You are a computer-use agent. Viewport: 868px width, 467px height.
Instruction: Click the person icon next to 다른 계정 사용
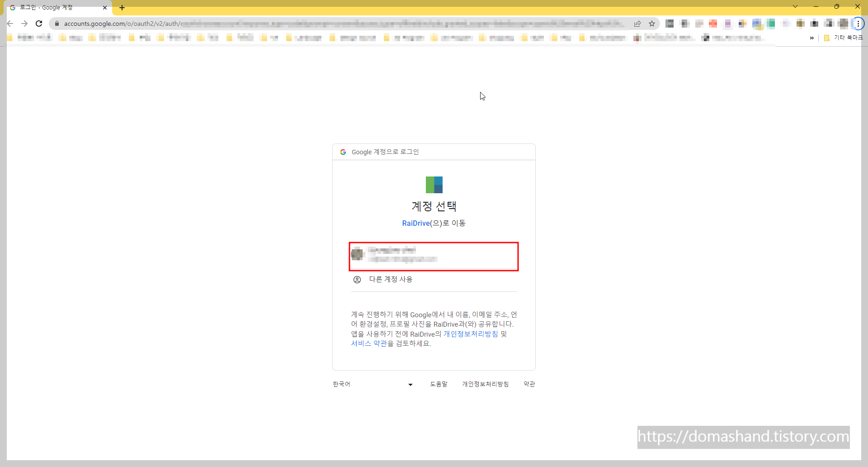click(357, 279)
